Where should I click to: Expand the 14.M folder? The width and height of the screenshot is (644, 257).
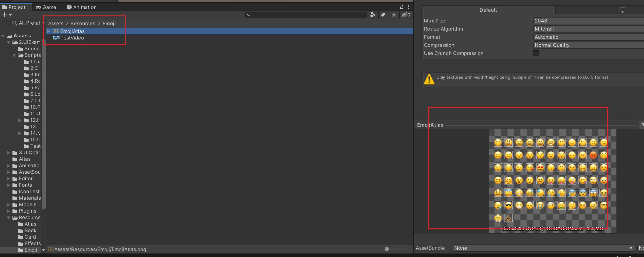click(20, 133)
